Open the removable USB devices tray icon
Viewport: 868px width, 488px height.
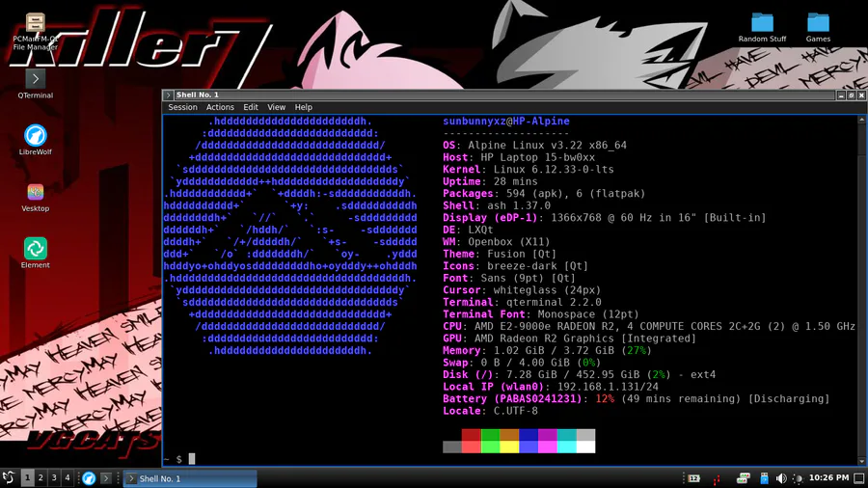[x=764, y=478]
